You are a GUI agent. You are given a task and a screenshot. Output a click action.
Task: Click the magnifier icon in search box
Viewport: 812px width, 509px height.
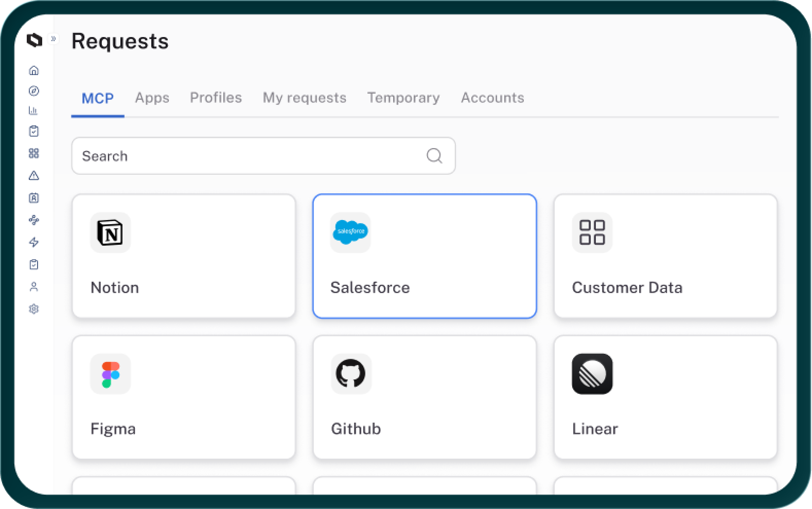tap(434, 156)
